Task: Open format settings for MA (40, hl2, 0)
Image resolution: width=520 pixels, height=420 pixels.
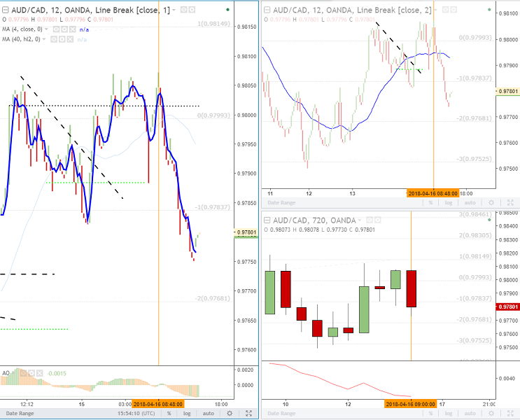Action: click(x=62, y=39)
